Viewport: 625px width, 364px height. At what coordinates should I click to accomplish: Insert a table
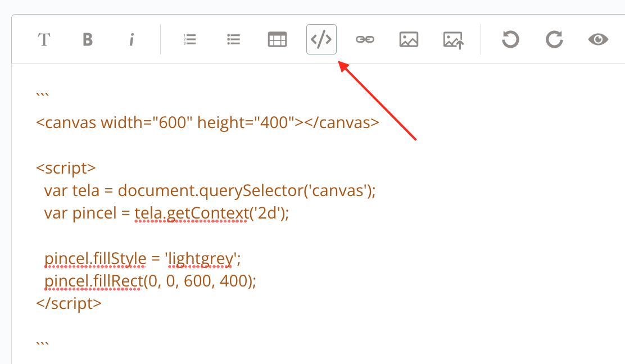(277, 39)
